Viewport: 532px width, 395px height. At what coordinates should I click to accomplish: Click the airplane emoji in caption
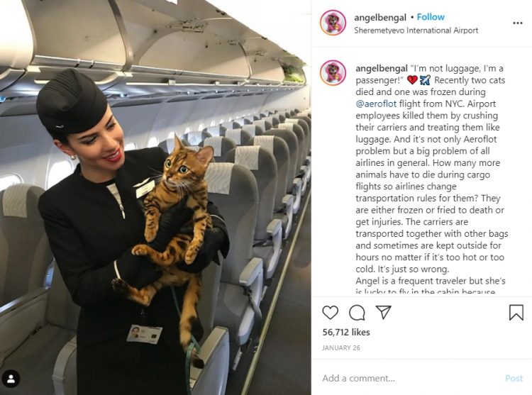pos(425,80)
